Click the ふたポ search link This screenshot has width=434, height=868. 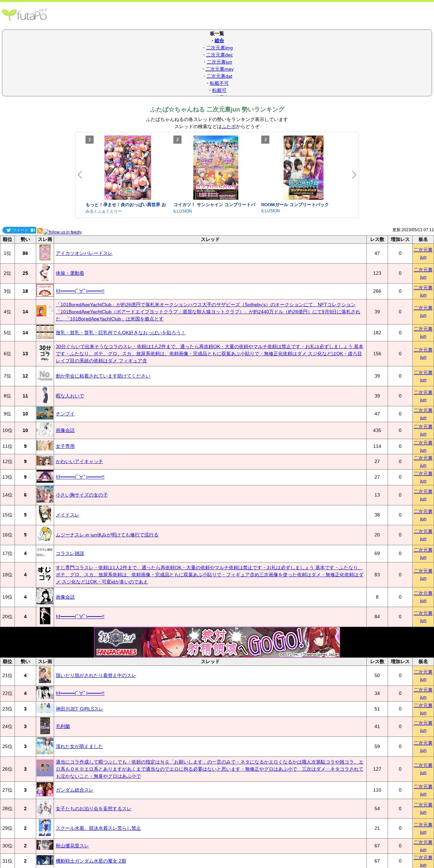pyautogui.click(x=229, y=126)
